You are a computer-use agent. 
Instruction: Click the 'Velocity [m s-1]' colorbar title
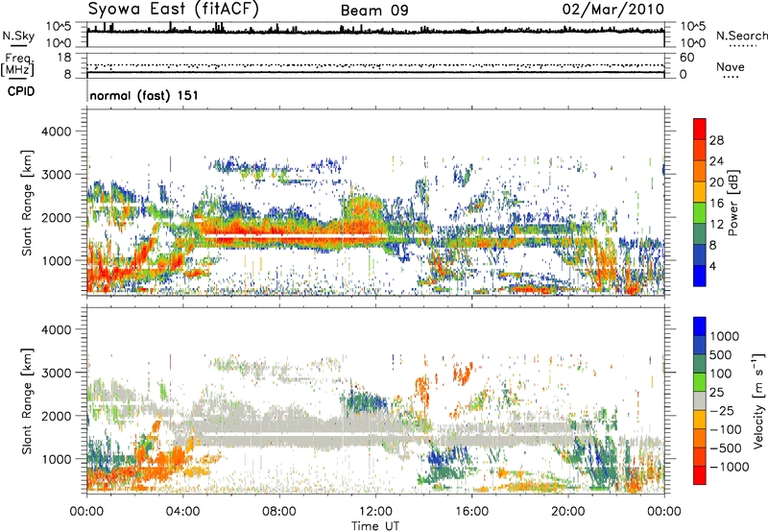pos(758,400)
